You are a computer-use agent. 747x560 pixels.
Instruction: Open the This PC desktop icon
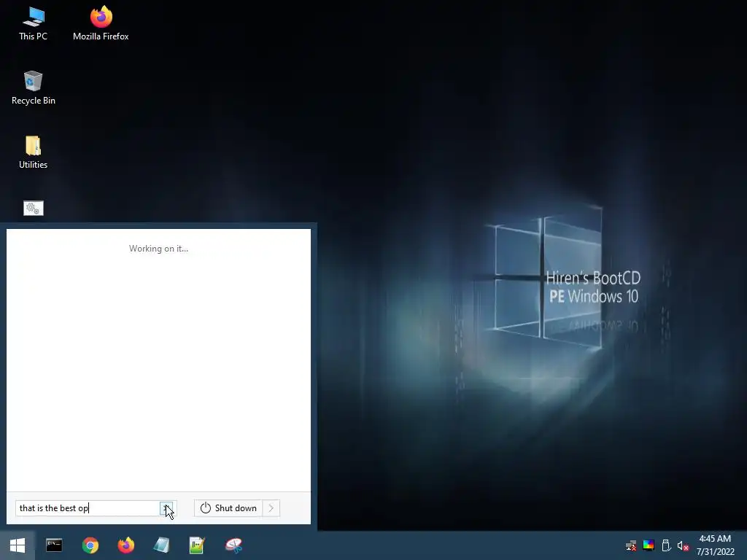coord(34,24)
